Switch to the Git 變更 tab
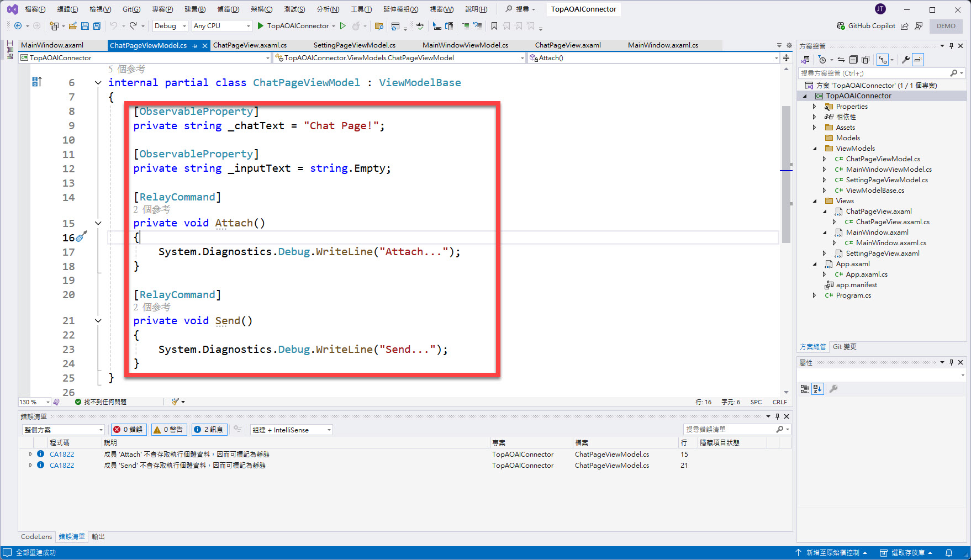The image size is (971, 560). [x=845, y=347]
